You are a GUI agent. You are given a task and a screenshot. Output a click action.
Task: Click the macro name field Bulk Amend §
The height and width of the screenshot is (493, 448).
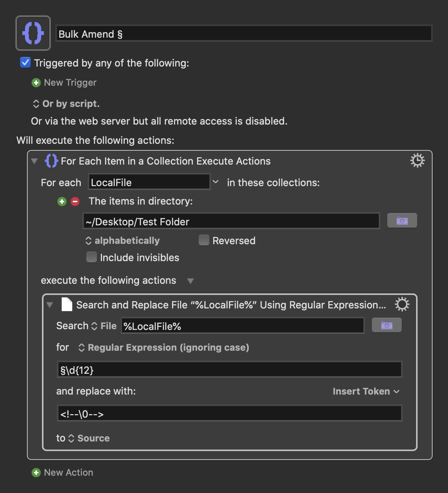click(244, 34)
